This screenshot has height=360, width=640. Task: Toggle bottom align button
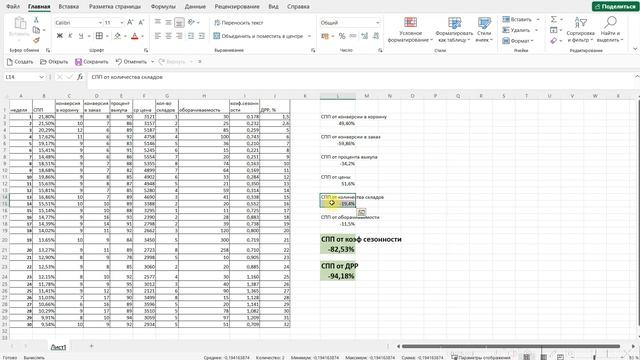(x=179, y=22)
